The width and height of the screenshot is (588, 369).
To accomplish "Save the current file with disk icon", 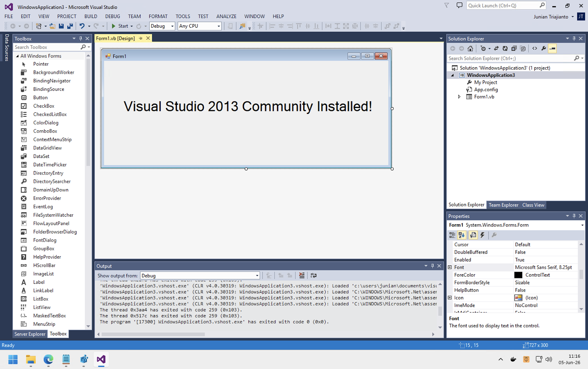I will pyautogui.click(x=61, y=26).
